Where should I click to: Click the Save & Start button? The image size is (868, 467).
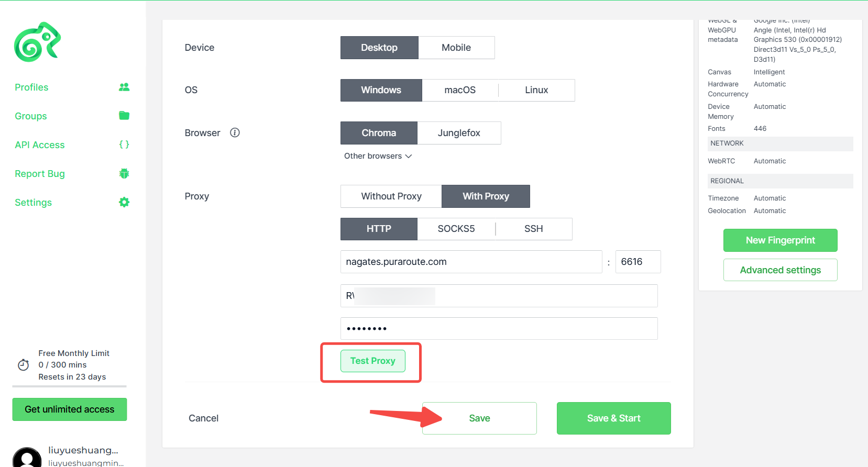(614, 418)
